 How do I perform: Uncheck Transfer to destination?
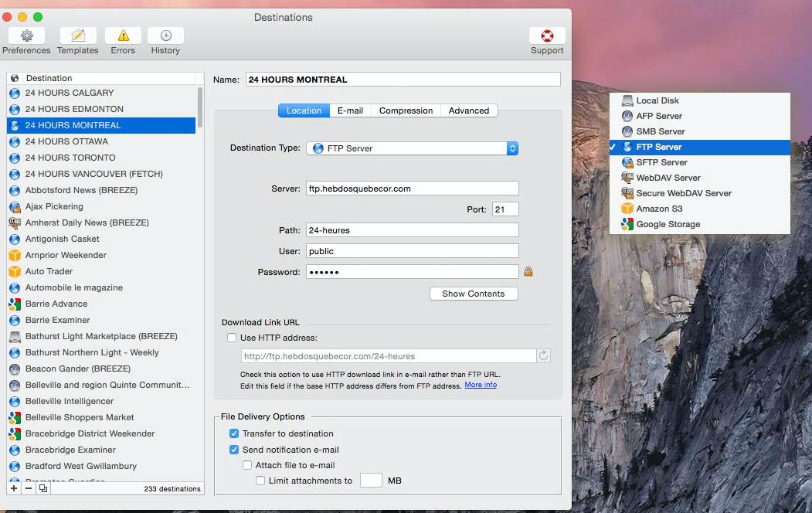[x=234, y=433]
